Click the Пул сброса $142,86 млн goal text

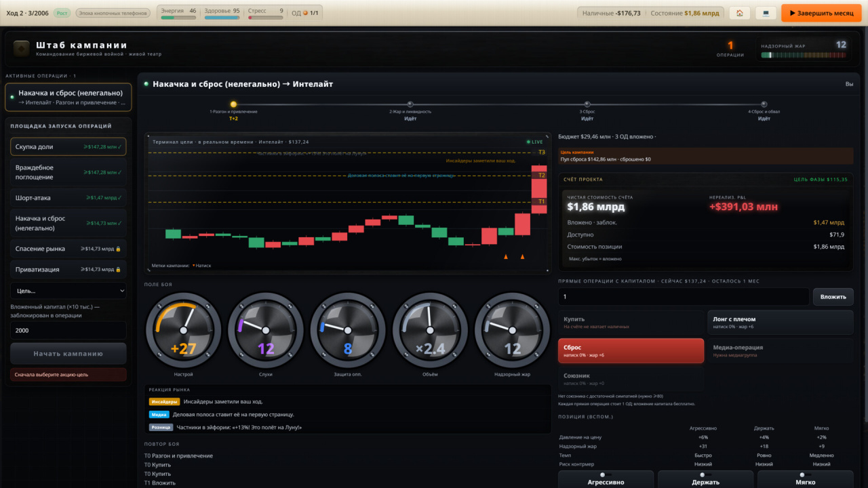click(x=606, y=159)
